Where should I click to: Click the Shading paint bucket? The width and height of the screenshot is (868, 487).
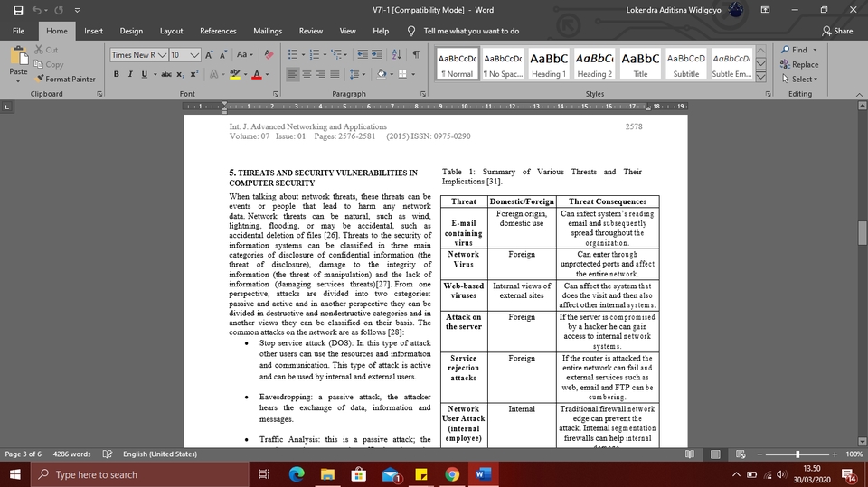coord(382,74)
